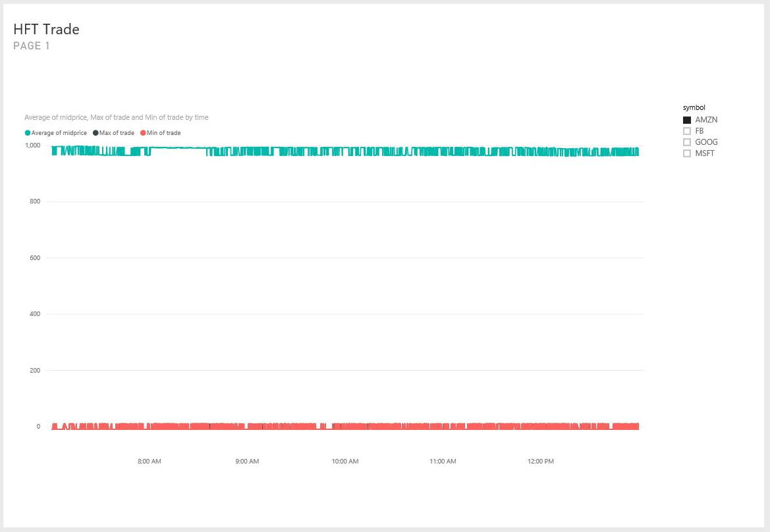Select the Average of midprice legend label

[x=57, y=132]
